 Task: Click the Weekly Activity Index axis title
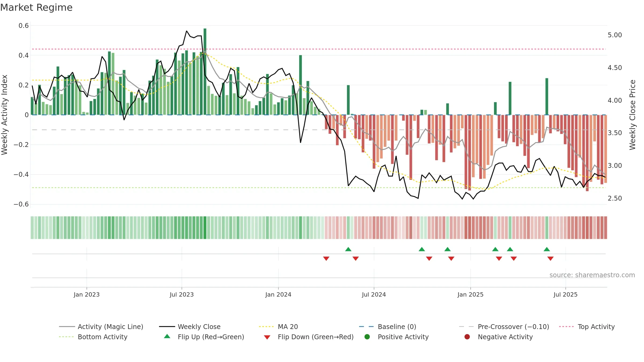point(4,115)
